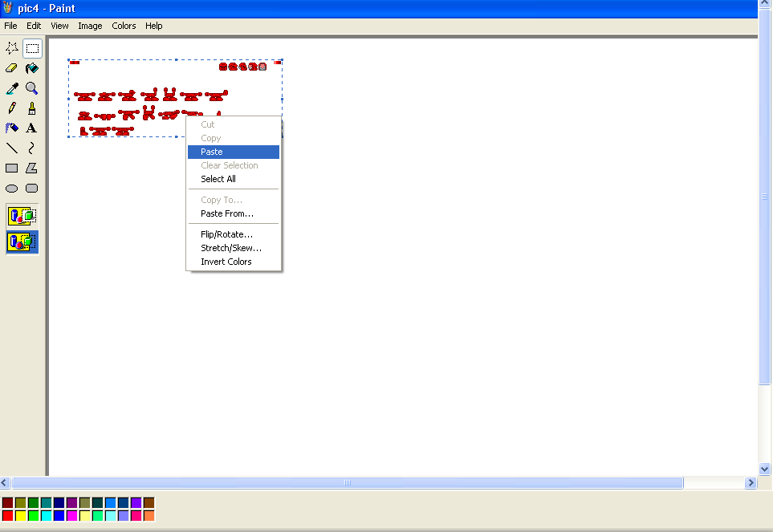This screenshot has height=532, width=773.
Task: Choose the Pencil tool
Action: (11, 108)
